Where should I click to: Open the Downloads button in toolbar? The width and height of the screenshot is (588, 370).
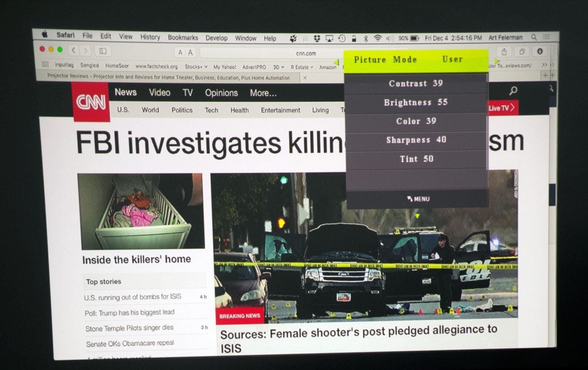[x=539, y=51]
